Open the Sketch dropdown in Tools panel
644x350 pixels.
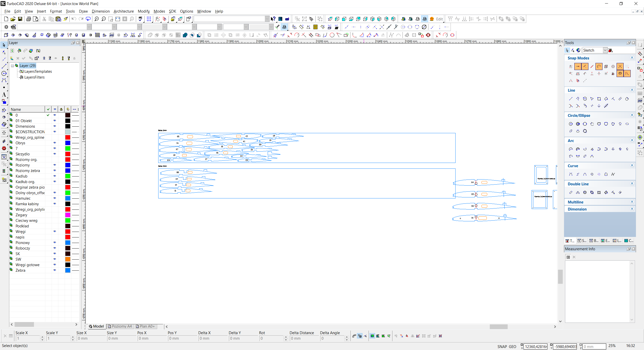point(605,50)
